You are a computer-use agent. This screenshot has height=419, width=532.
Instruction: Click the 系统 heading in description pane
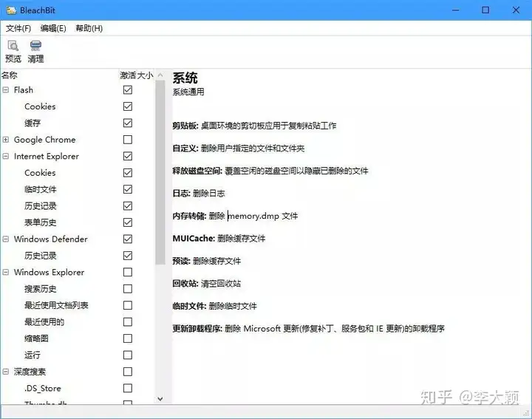[x=185, y=78]
